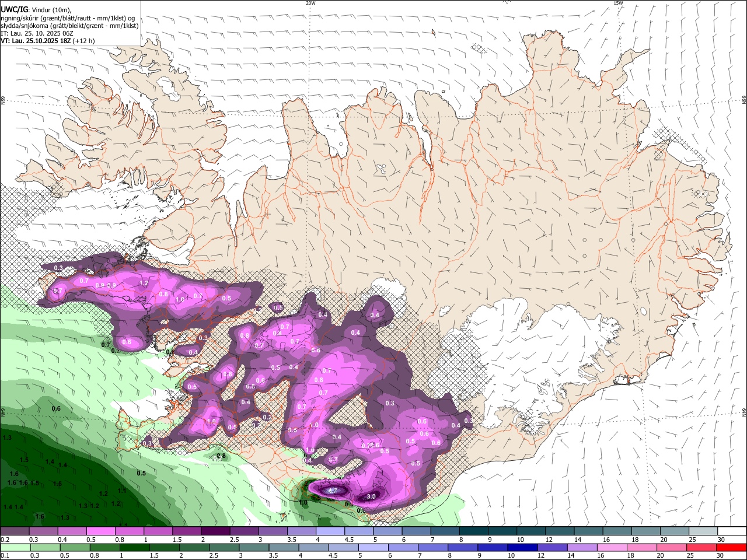The image size is (747, 560).
Task: Click the '15W' longitude label on the top edge
Action: pos(618,3)
